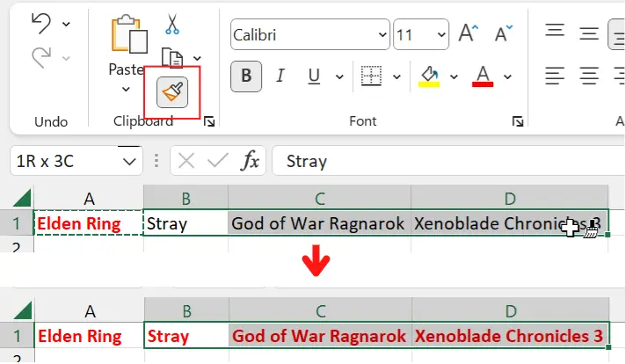Select column B header in upper sheet
The image size is (625, 364).
coord(185,198)
